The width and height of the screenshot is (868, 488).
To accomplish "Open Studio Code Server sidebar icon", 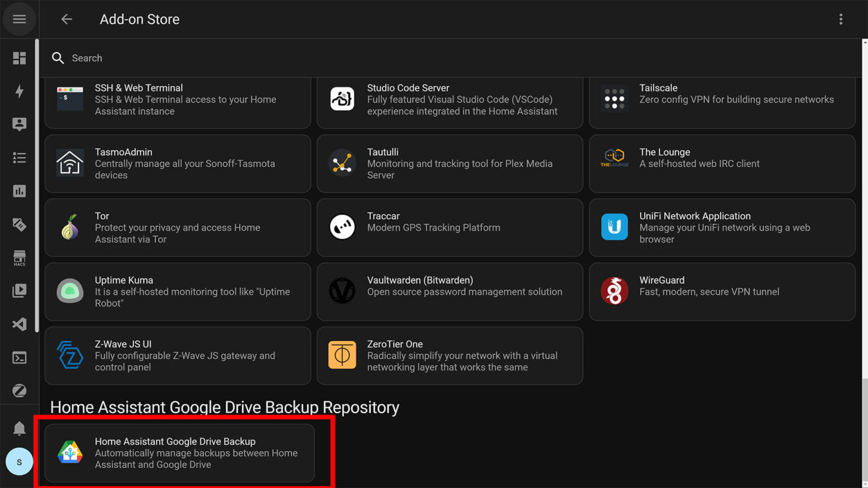I will [19, 324].
